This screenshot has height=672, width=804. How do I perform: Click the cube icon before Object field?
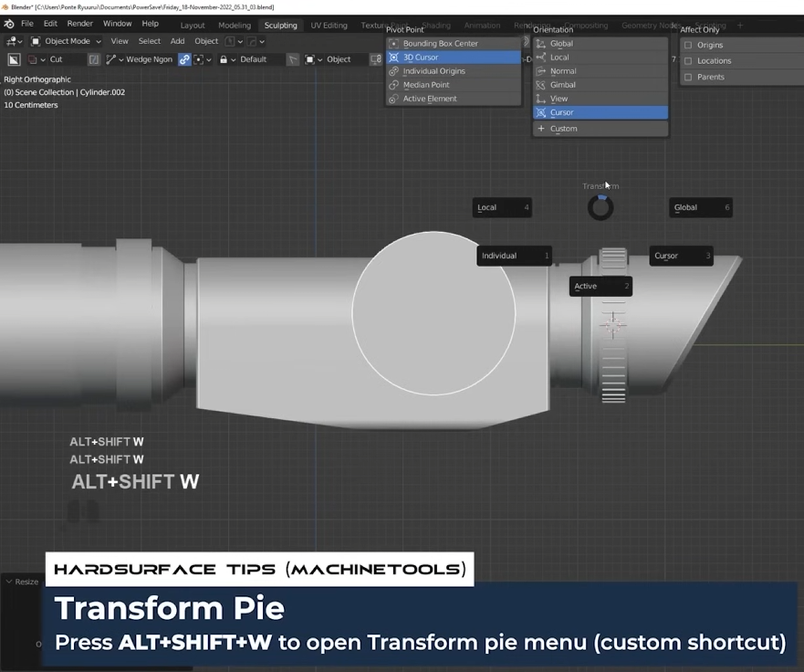click(309, 59)
